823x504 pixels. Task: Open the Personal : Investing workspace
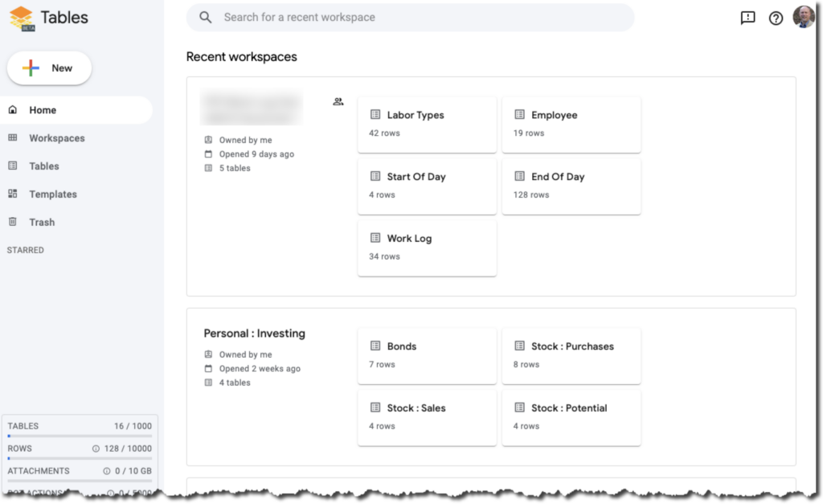pyautogui.click(x=254, y=334)
